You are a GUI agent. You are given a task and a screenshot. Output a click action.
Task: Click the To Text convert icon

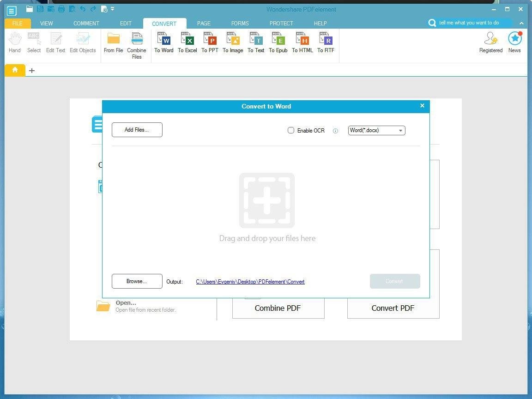click(x=256, y=42)
